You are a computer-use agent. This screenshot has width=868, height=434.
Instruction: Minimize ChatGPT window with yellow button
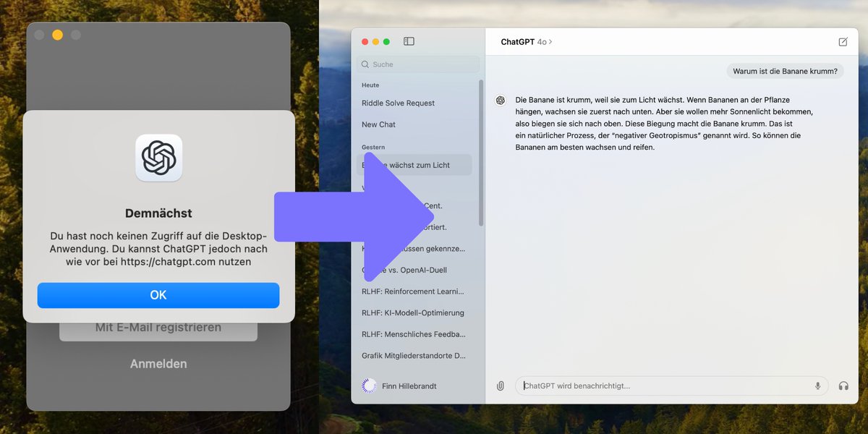click(375, 42)
